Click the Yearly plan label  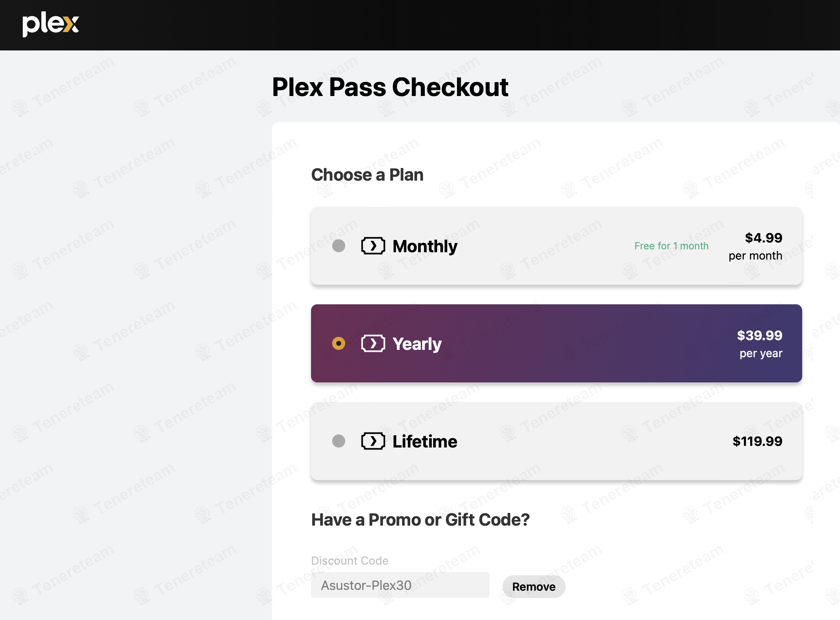[x=417, y=344]
